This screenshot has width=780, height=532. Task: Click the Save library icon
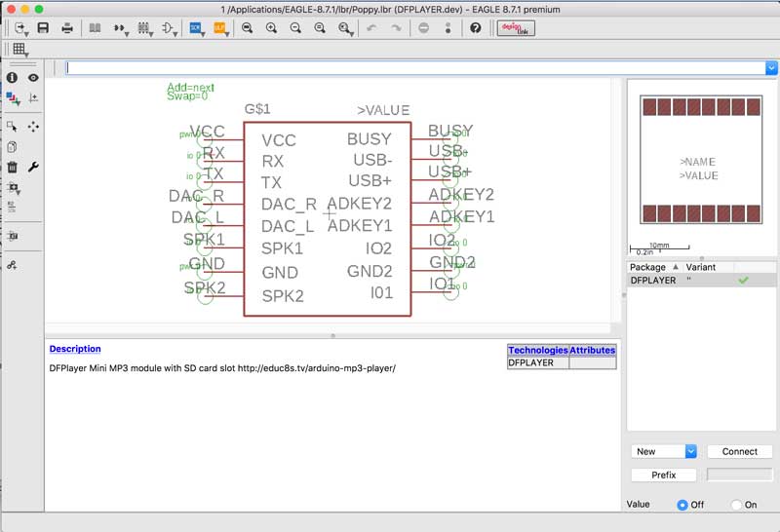43,28
